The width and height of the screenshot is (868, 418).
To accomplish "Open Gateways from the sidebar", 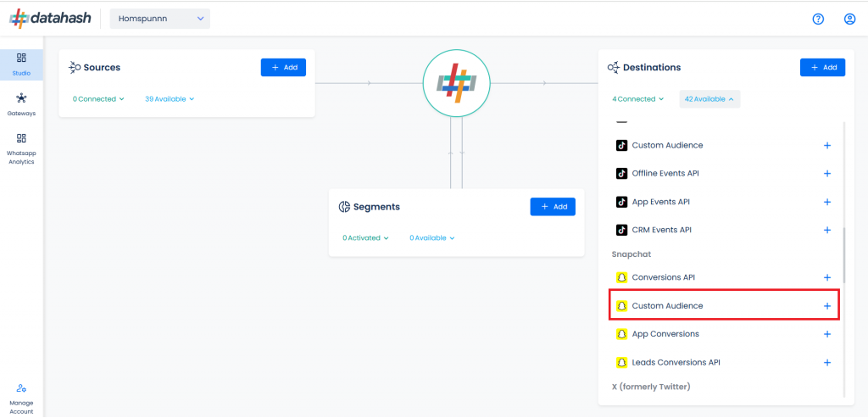I will pyautogui.click(x=21, y=104).
